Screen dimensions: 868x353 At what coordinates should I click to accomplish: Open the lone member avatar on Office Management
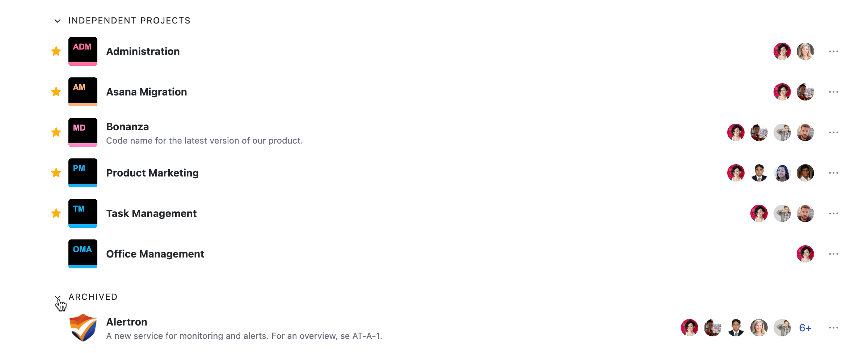805,254
